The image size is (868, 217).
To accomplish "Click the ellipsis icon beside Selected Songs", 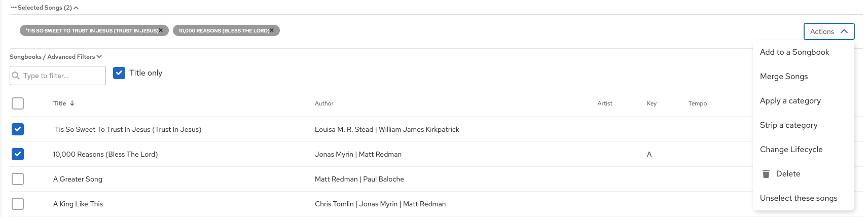I will 13,8.
